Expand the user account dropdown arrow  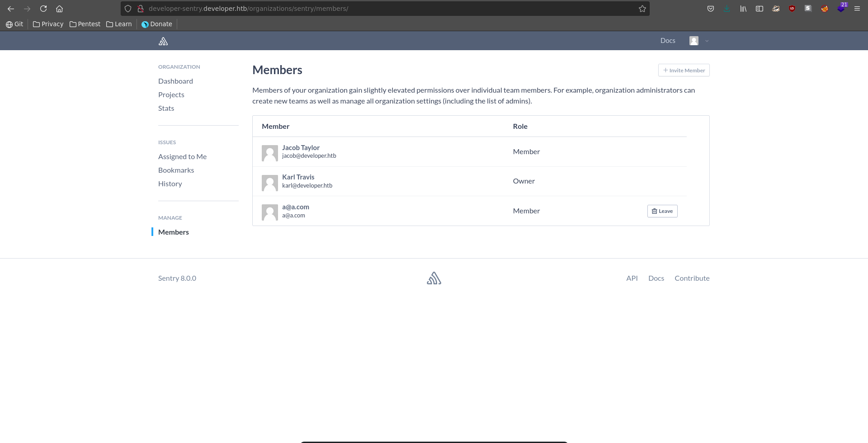(707, 41)
